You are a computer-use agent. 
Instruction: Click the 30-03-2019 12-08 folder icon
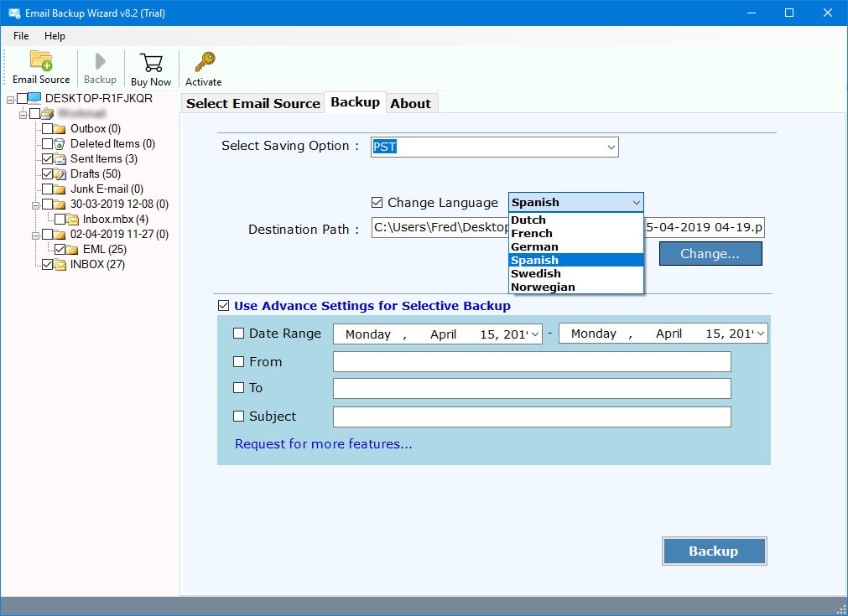pos(60,204)
